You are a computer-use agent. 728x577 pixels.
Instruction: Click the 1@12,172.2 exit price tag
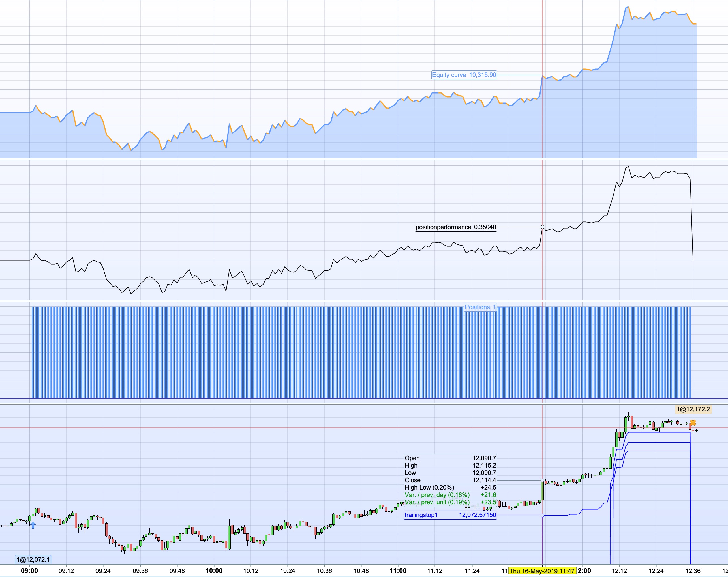click(x=693, y=409)
